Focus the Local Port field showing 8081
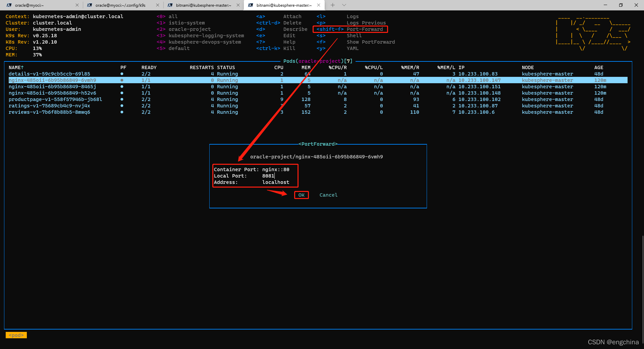Screen dimensions: 644x349 [x=268, y=176]
